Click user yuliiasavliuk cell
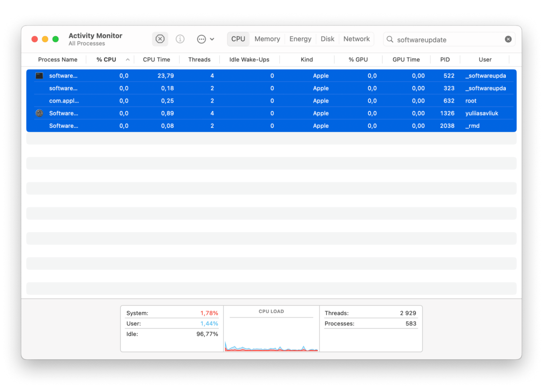The image size is (543, 392). [x=482, y=113]
